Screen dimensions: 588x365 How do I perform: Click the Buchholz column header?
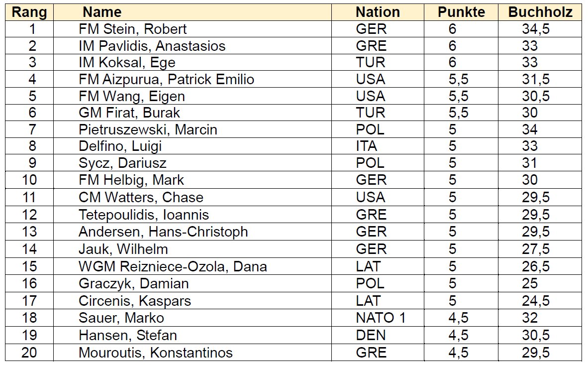[540, 12]
